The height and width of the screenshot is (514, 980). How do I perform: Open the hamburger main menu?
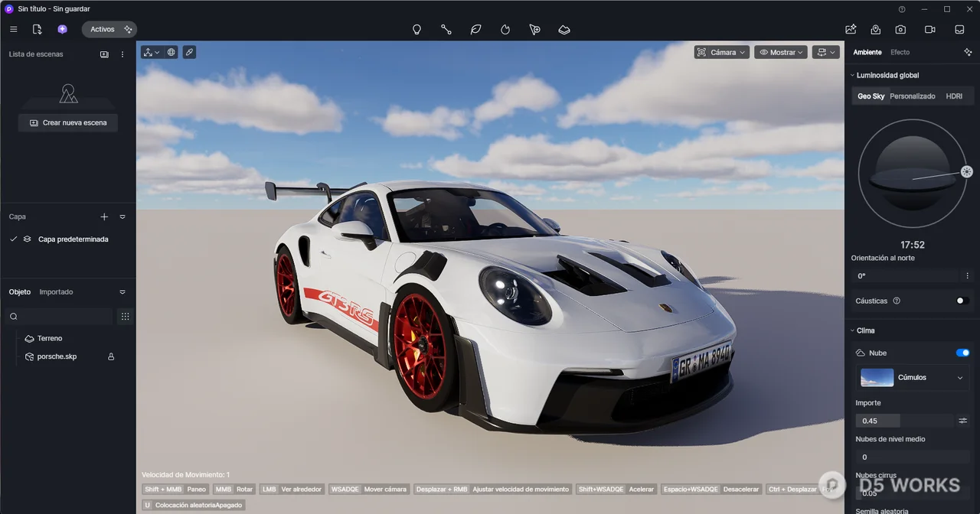point(13,29)
